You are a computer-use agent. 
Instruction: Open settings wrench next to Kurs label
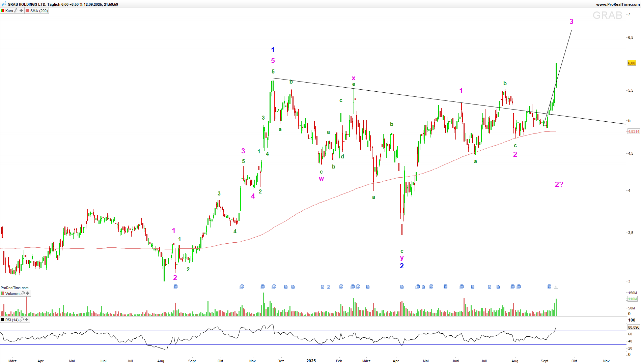16,11
